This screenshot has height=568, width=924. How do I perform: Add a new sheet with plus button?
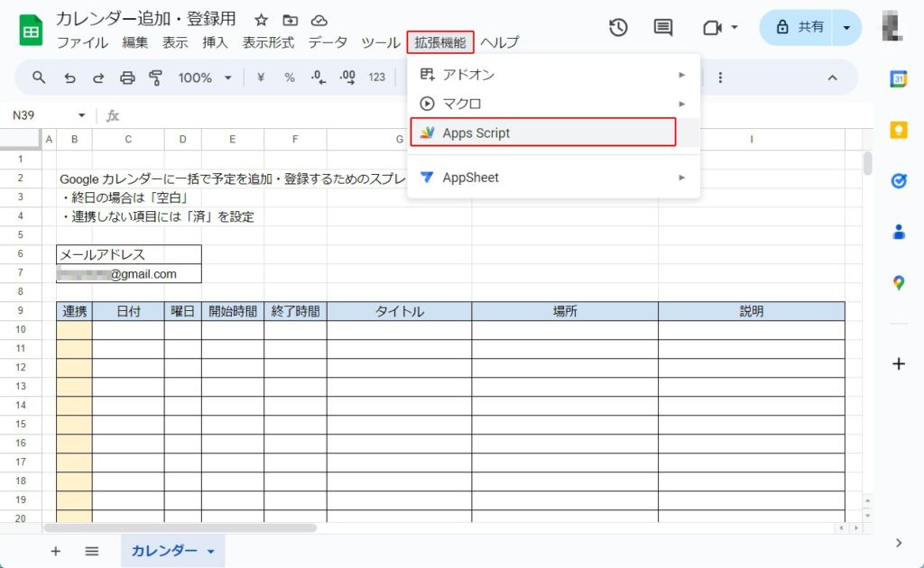[55, 551]
